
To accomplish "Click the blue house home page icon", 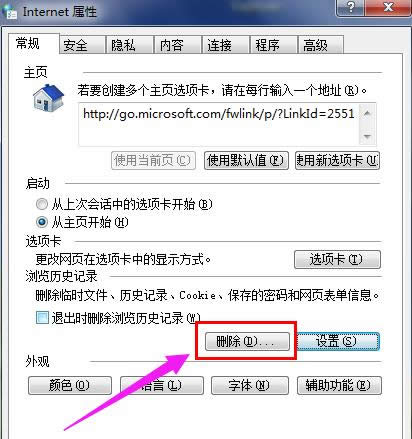I will (x=48, y=98).
